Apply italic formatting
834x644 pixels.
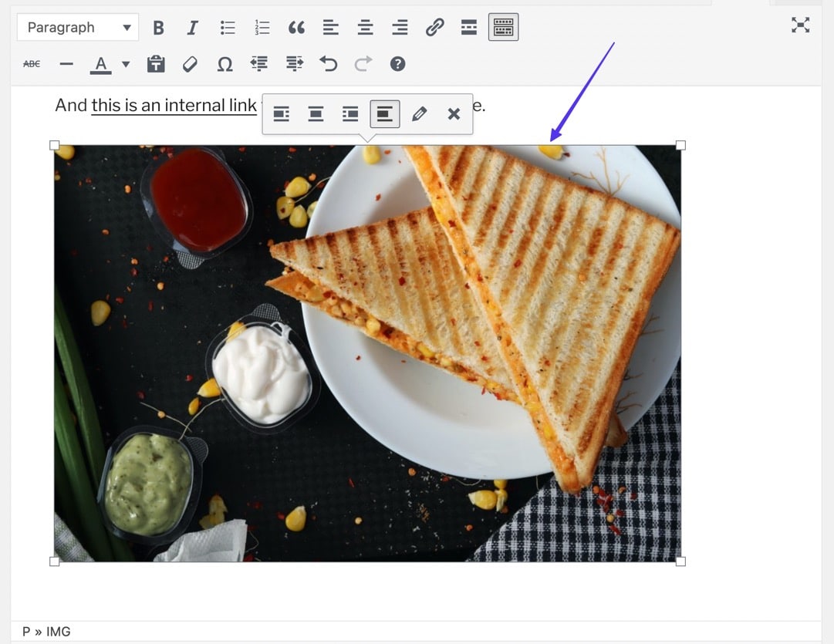tap(192, 27)
